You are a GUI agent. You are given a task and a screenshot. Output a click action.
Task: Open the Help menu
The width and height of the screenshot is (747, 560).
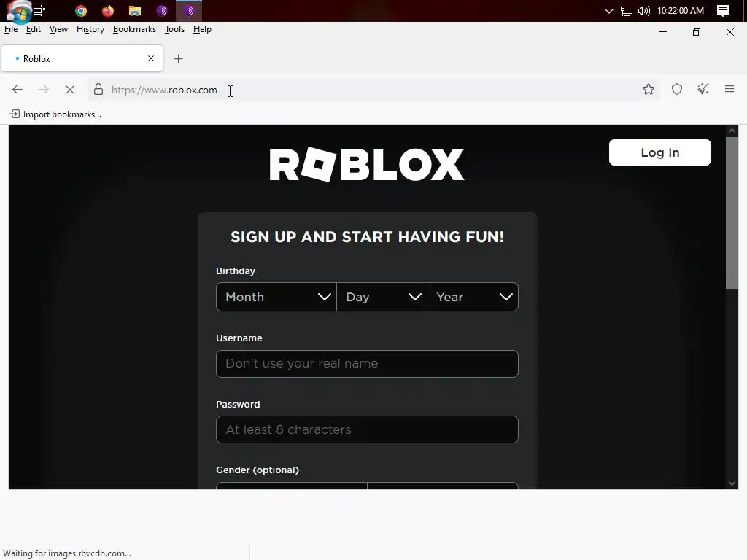point(202,29)
